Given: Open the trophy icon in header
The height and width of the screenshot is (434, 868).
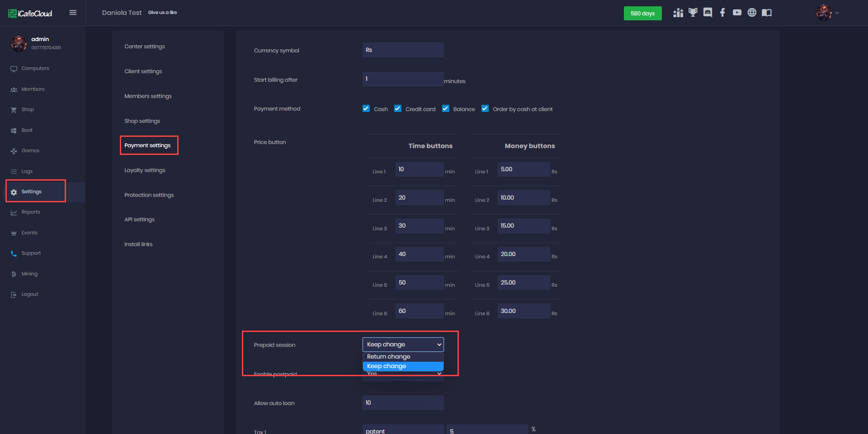Looking at the screenshot, I should coord(693,13).
